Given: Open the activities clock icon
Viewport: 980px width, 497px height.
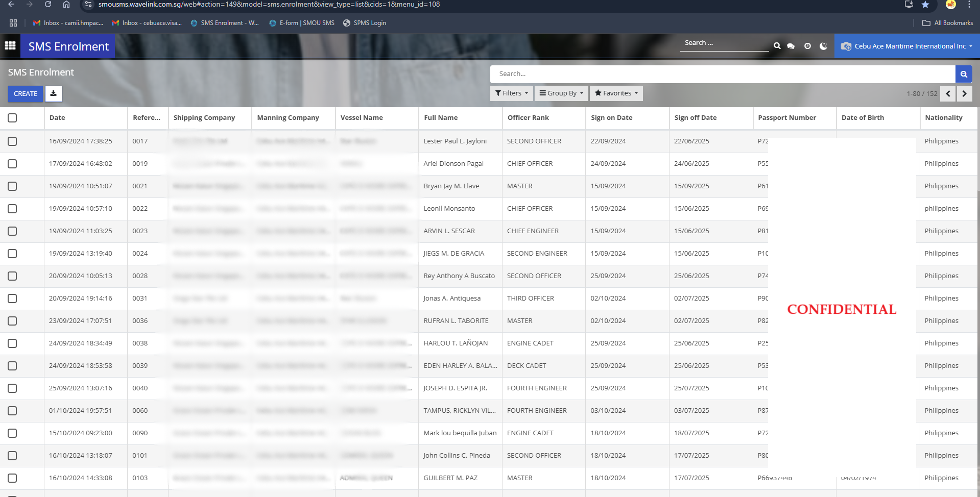Looking at the screenshot, I should 807,46.
